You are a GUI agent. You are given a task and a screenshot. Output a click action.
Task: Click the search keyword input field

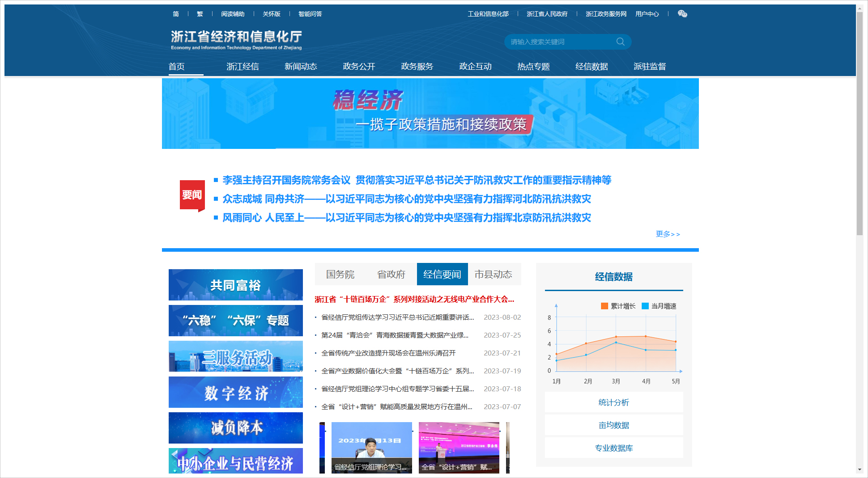[559, 42]
